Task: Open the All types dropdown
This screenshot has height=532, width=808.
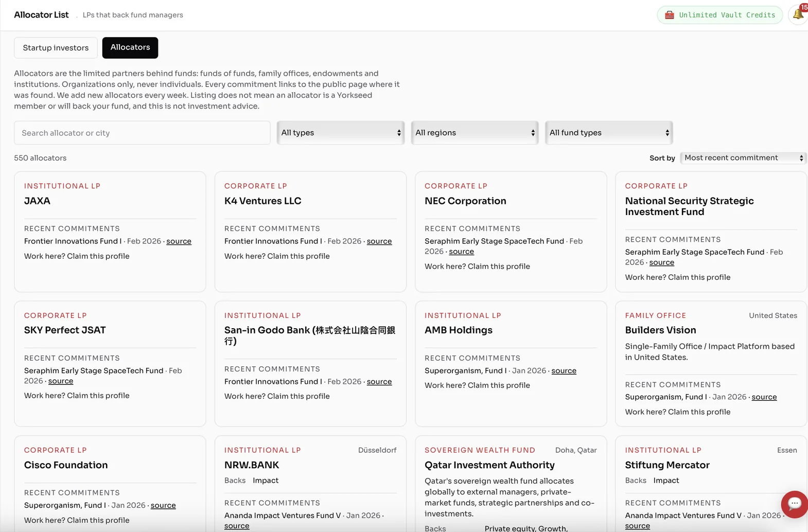Action: 341,133
